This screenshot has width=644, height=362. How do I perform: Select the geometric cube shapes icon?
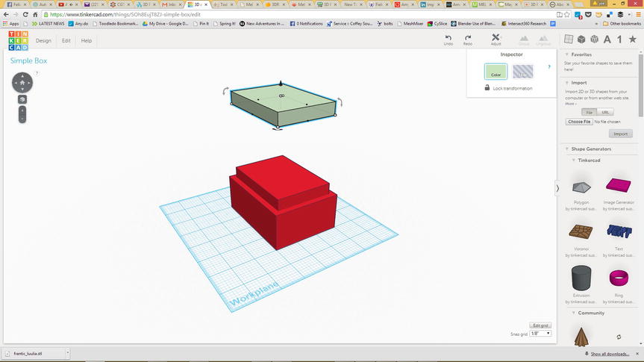click(x=581, y=39)
